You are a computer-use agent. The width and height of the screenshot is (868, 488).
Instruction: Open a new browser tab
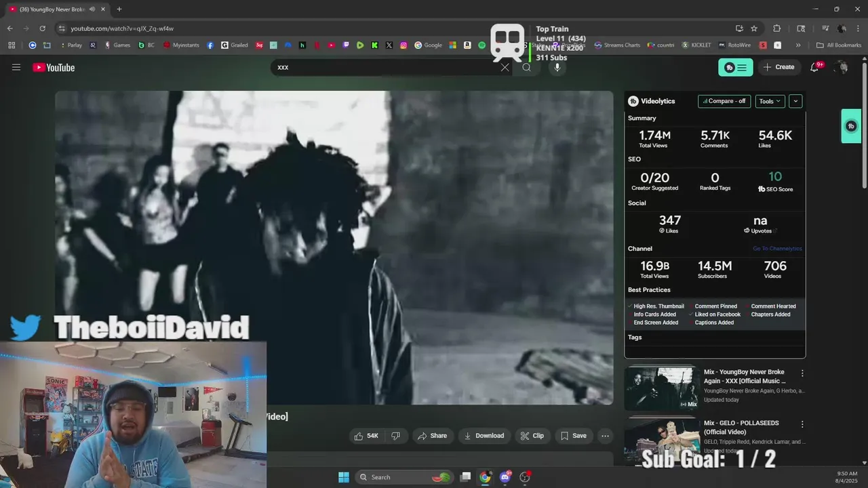coord(119,9)
